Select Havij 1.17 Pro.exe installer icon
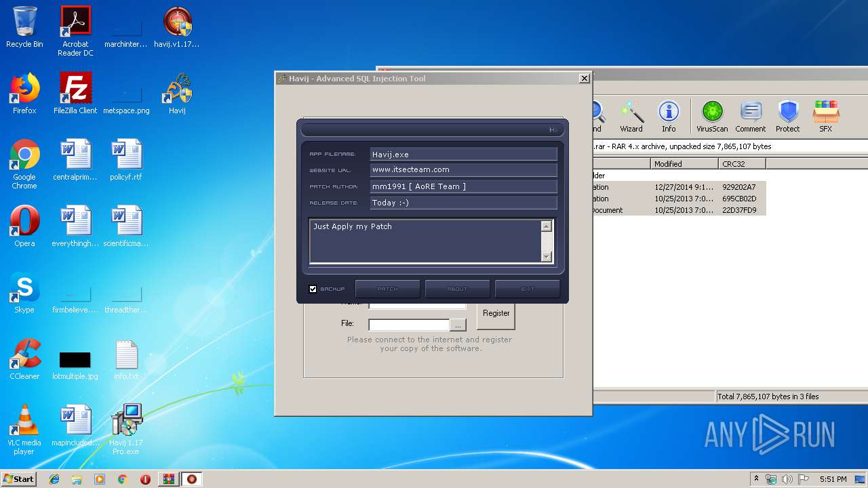Screen dimensions: 868x488 click(126, 430)
